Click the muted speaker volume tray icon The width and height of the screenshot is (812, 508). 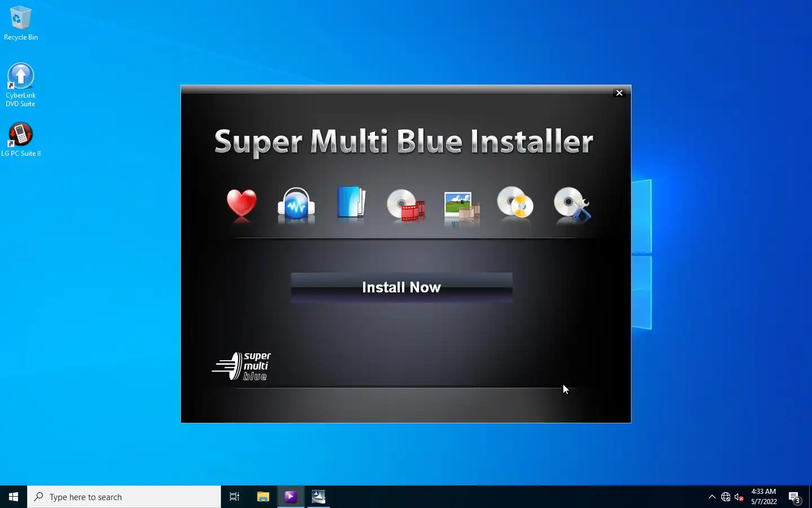739,497
